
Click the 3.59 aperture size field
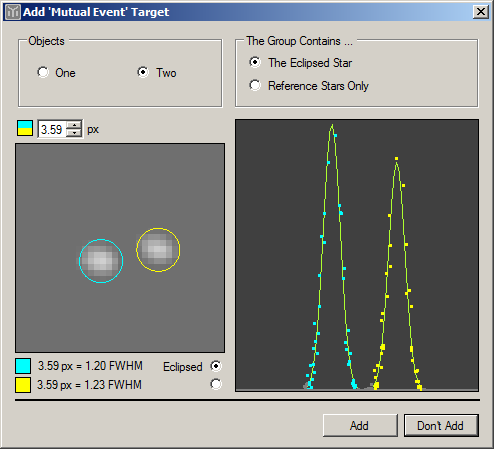coord(53,129)
